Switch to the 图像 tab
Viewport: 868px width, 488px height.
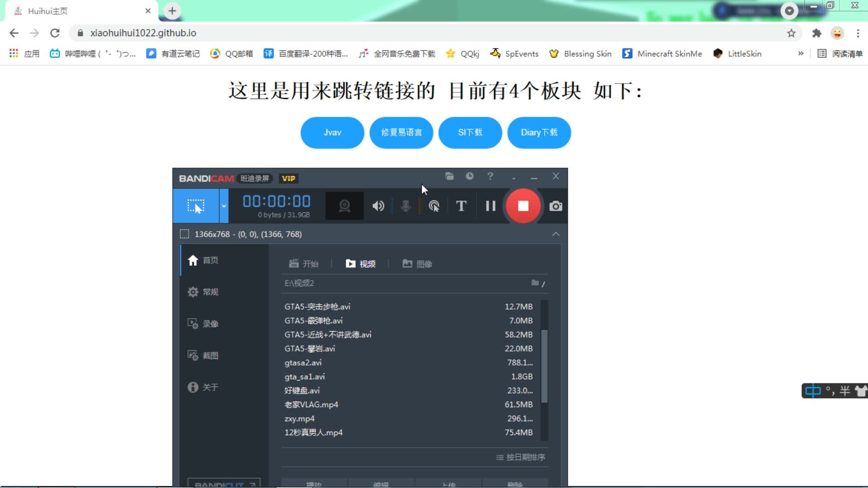point(417,263)
